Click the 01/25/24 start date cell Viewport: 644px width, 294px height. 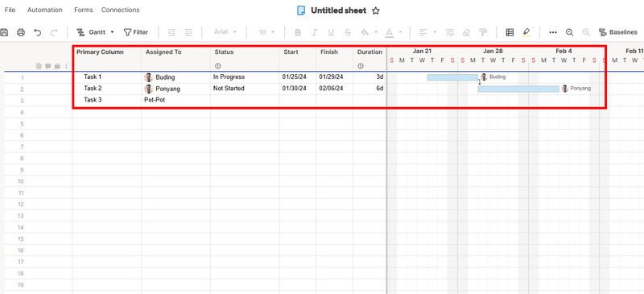pyautogui.click(x=298, y=77)
